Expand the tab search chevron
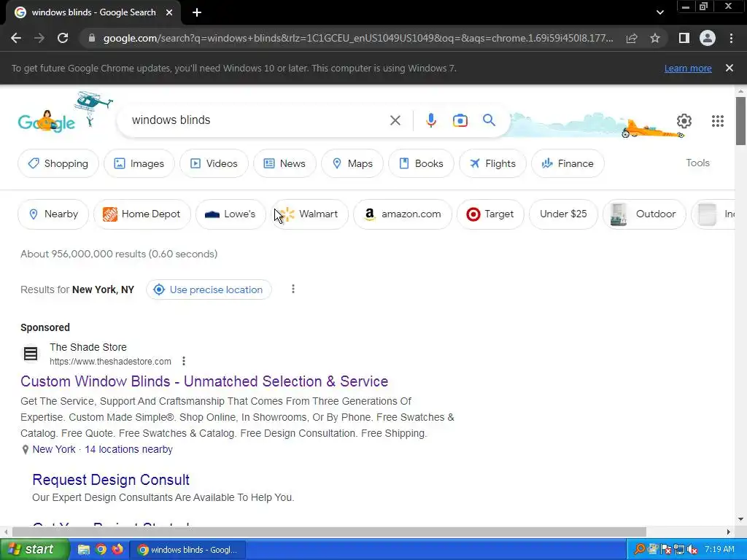The height and width of the screenshot is (560, 747). pos(659,12)
